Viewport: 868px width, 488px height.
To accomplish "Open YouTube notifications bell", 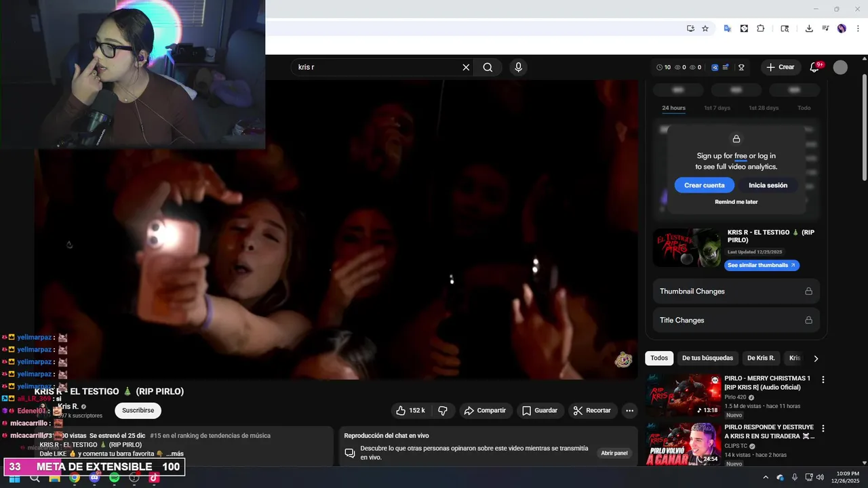I will (x=814, y=67).
